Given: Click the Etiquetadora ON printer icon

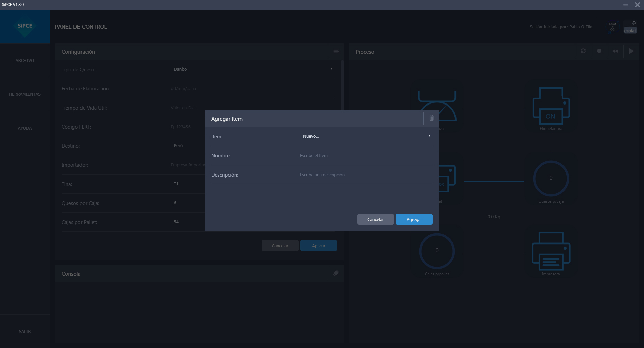Looking at the screenshot, I should [x=551, y=107].
